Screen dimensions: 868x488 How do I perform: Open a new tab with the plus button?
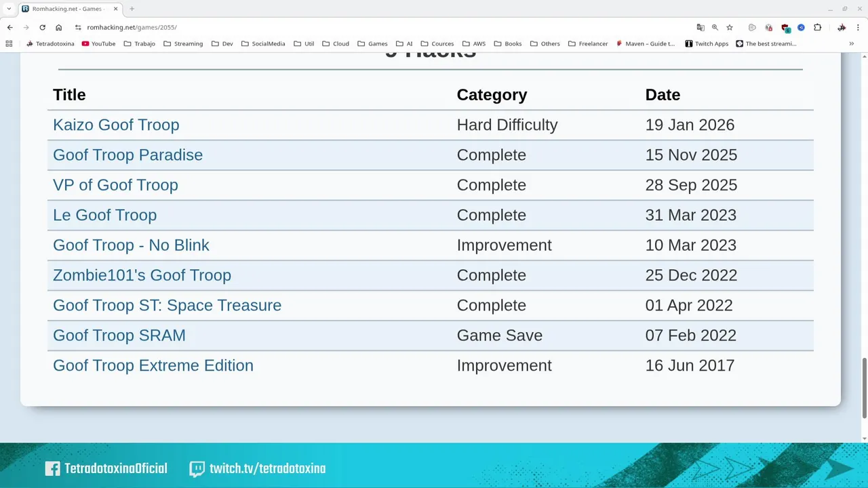132,9
